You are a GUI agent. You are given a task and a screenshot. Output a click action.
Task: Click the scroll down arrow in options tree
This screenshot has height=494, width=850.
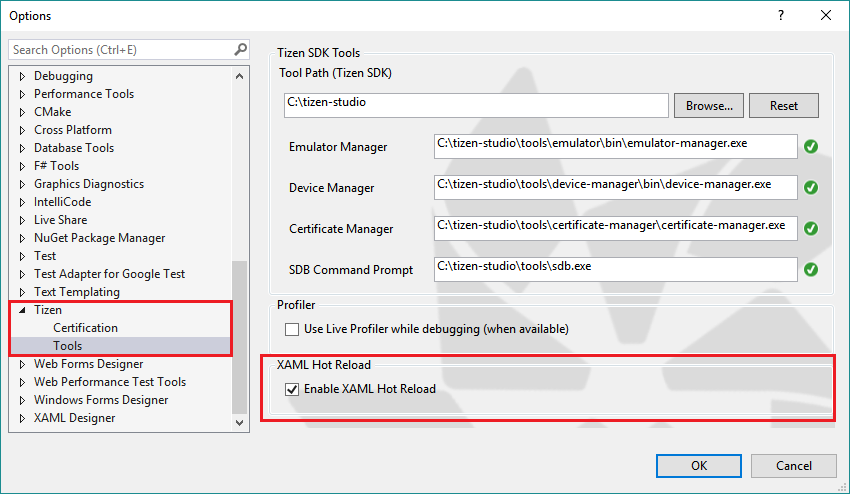(240, 423)
